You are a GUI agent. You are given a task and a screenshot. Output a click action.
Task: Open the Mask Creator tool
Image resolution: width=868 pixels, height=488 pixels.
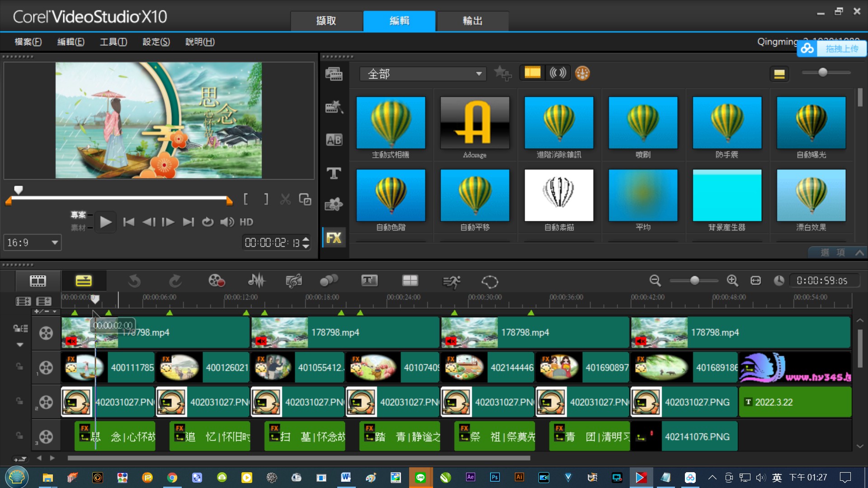point(490,282)
